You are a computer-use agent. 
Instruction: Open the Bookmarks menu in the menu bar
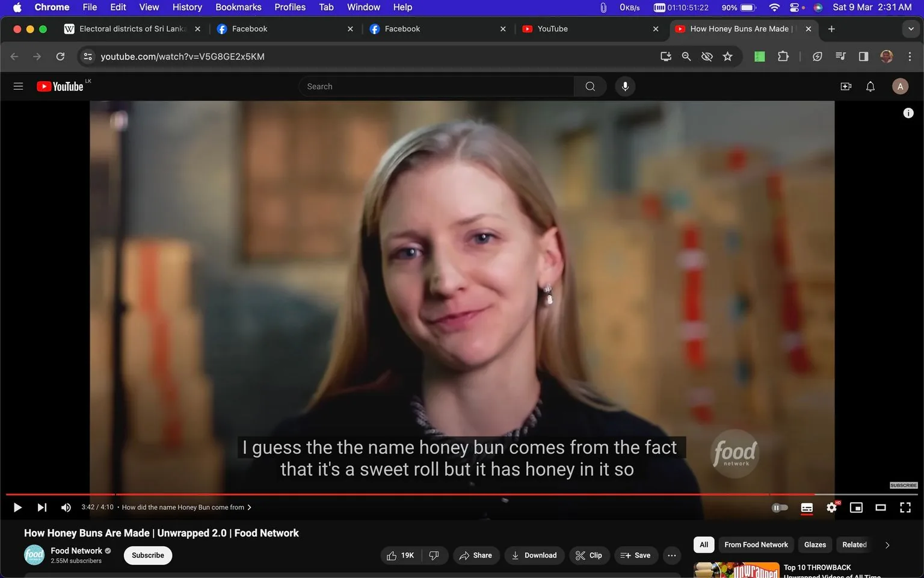(238, 7)
